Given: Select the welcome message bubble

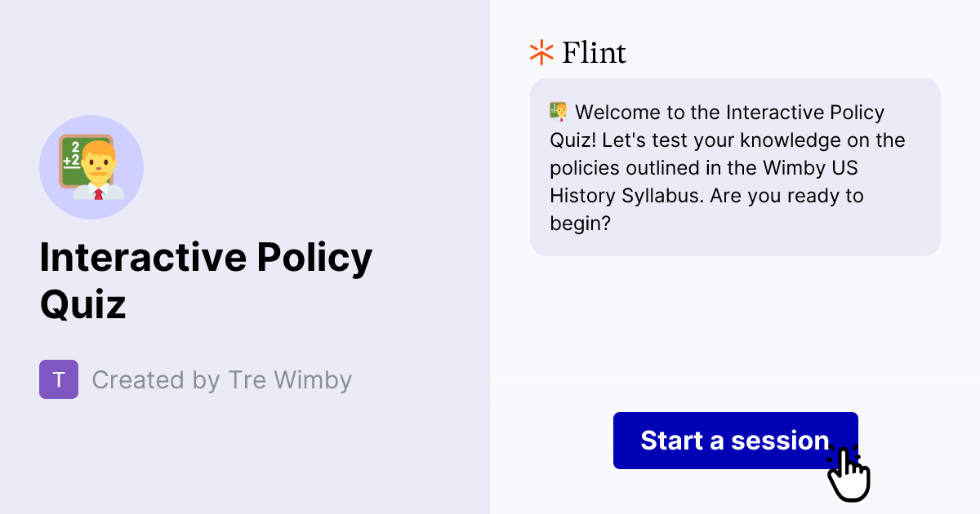Looking at the screenshot, I should 735,167.
